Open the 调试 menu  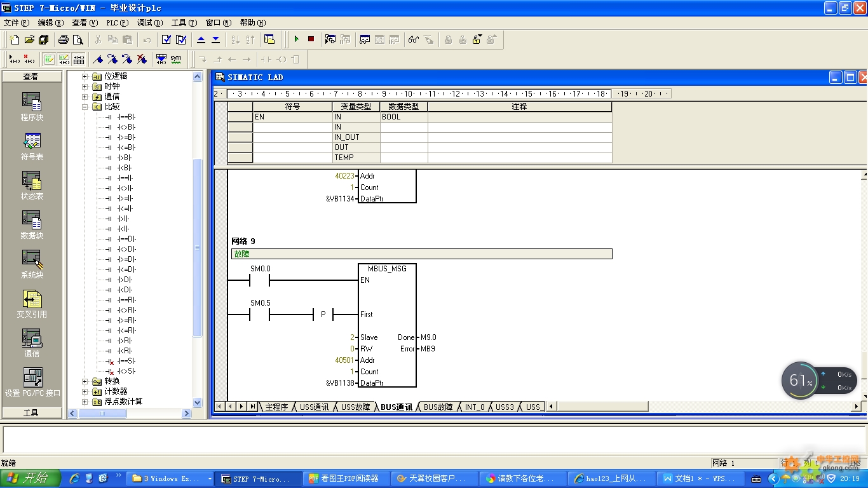click(150, 23)
